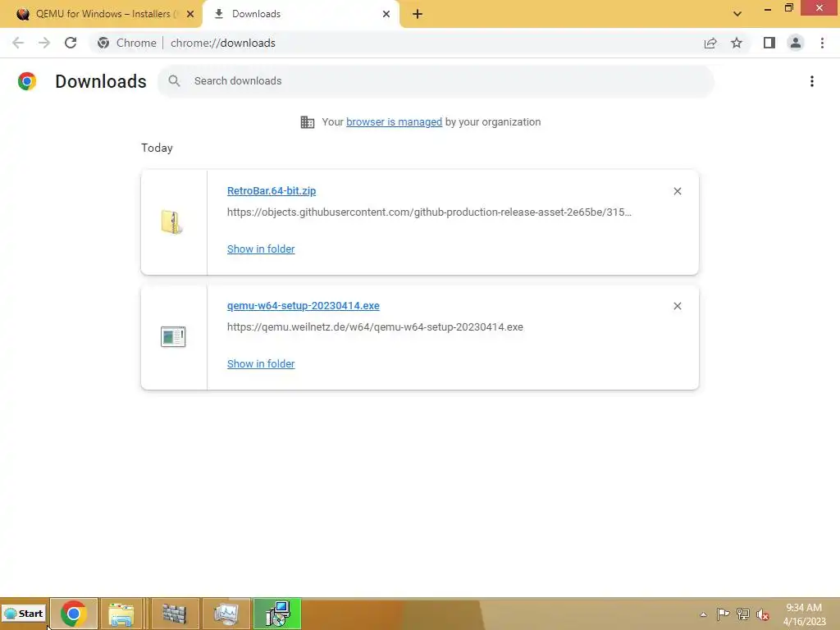840x630 pixels.
Task: Open the side panel icon
Action: (769, 43)
